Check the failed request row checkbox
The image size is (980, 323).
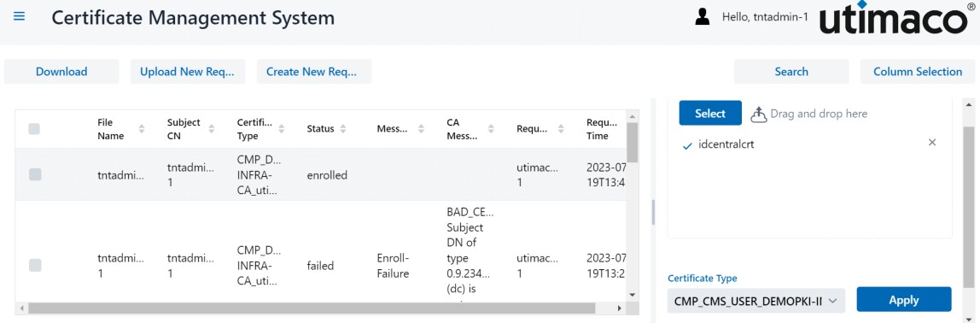(x=35, y=266)
